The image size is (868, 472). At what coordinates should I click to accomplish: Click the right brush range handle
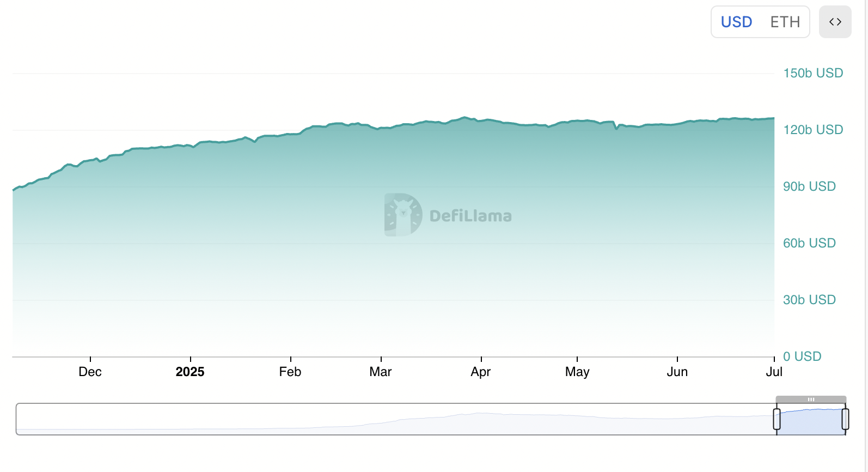(x=844, y=419)
